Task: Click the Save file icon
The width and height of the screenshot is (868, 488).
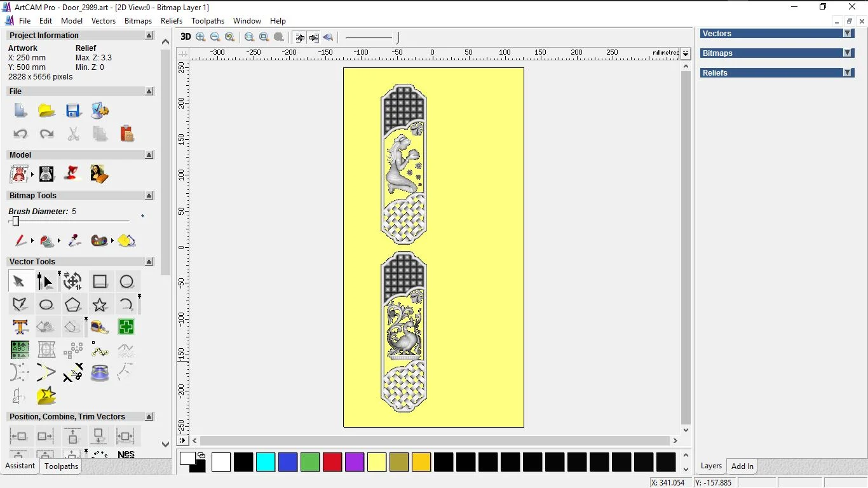Action: pos(73,111)
